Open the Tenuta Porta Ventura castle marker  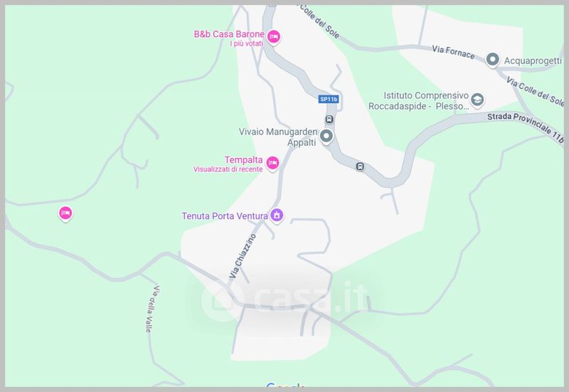tap(277, 215)
